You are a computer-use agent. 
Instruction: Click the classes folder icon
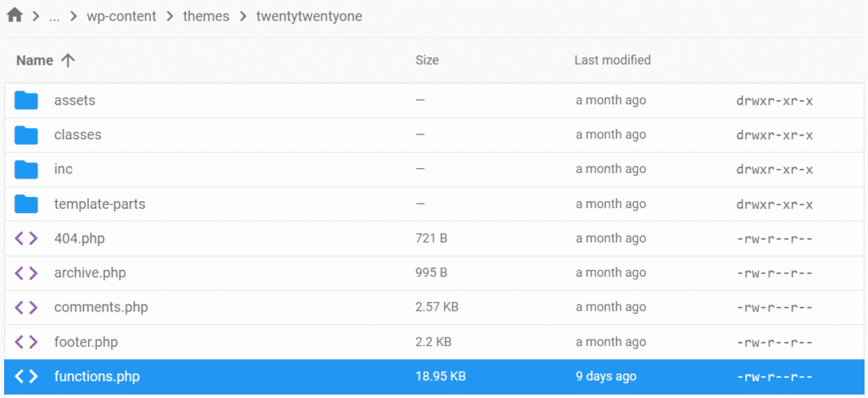(26, 135)
